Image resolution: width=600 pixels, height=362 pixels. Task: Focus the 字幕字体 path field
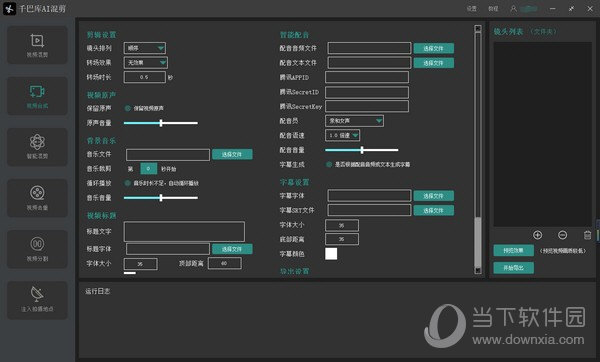pos(369,196)
